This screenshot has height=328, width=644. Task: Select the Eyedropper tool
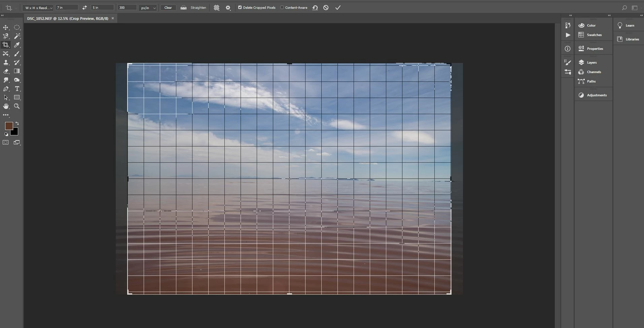point(17,45)
